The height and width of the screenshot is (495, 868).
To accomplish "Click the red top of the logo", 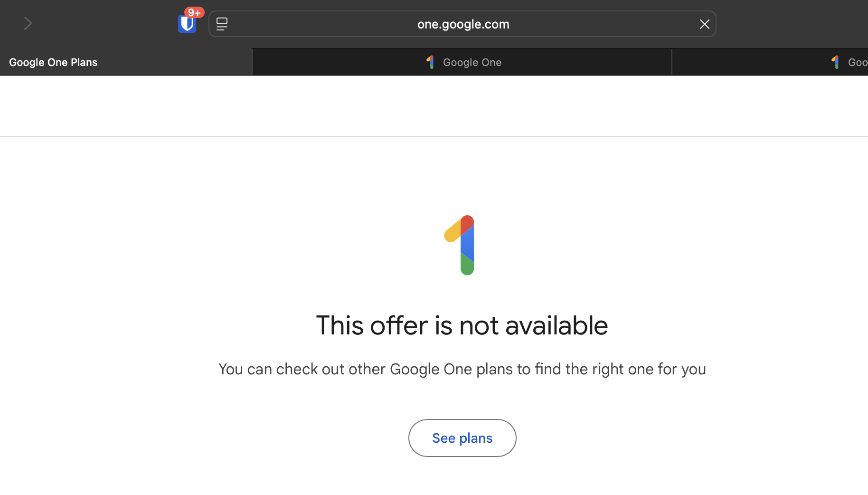I will point(467,224).
